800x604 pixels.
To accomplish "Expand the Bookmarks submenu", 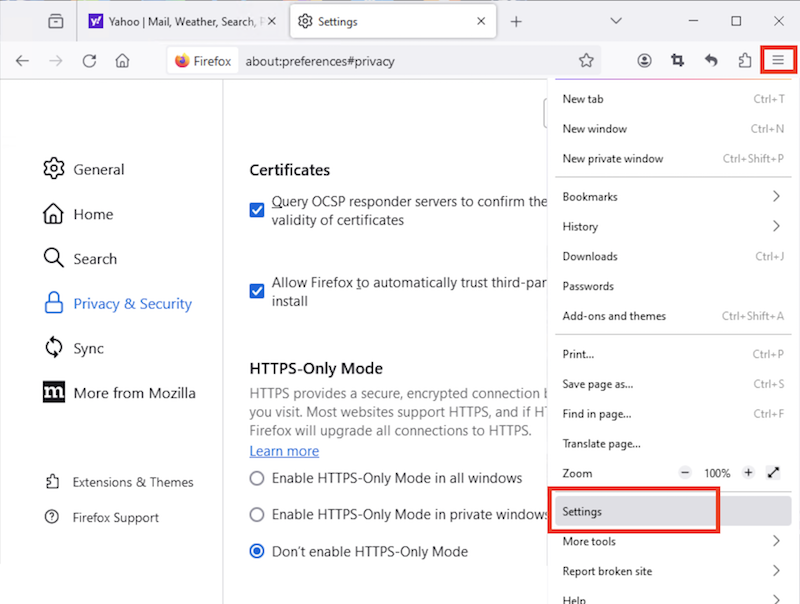I will [x=589, y=196].
